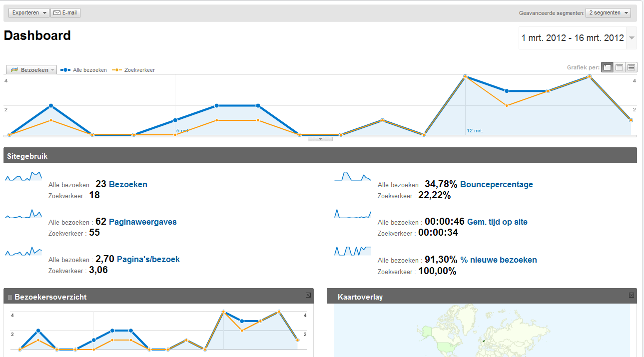
Task: Open the date range picker arrow
Action: [x=632, y=38]
